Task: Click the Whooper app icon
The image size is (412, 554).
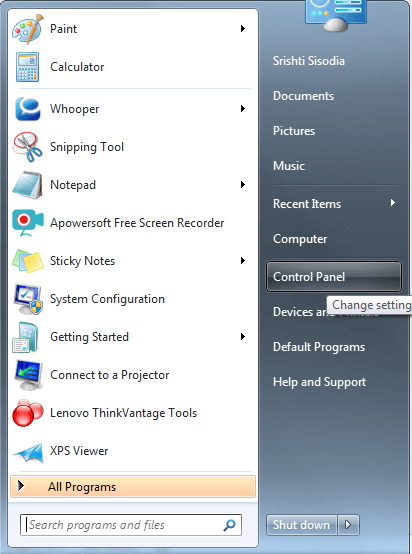Action: pos(28,109)
